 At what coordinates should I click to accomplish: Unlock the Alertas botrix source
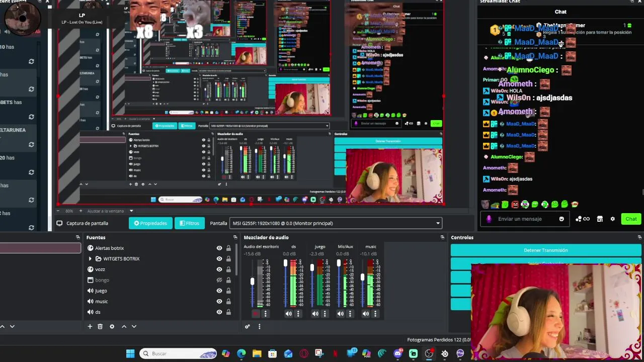[x=228, y=248]
